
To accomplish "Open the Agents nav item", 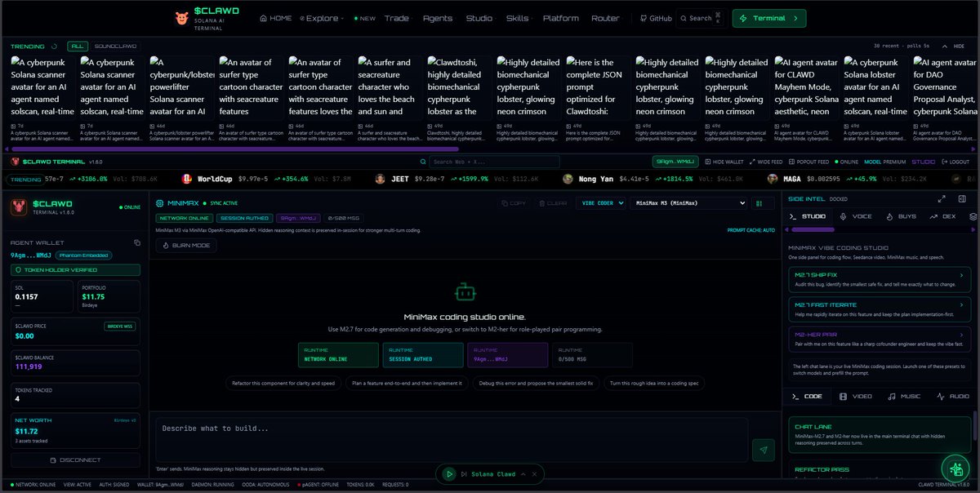I will coord(438,18).
